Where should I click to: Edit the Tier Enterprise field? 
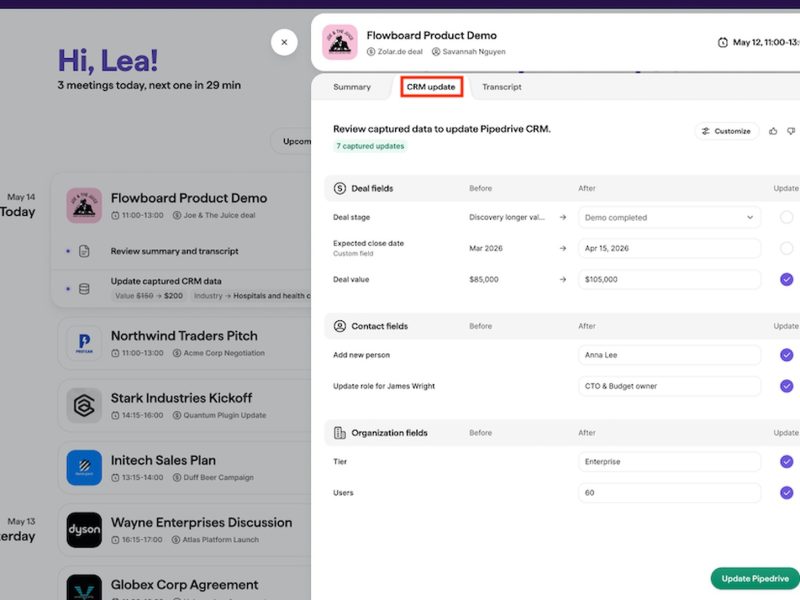click(x=669, y=462)
